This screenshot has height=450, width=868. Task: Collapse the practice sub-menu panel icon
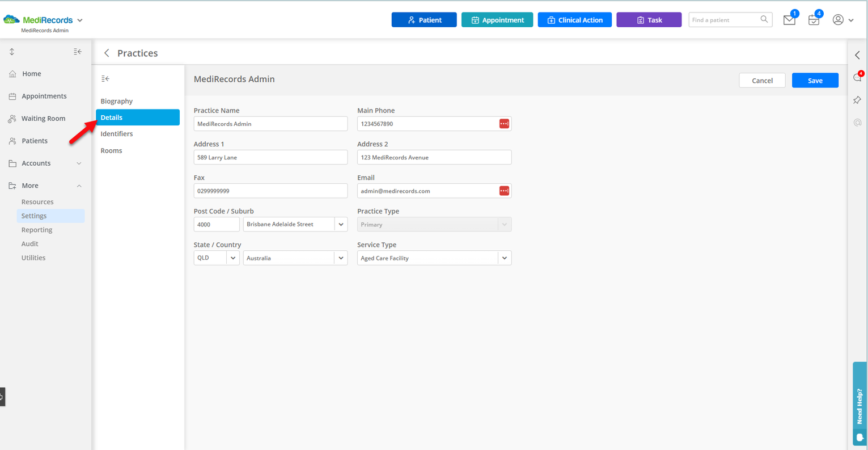tap(105, 79)
